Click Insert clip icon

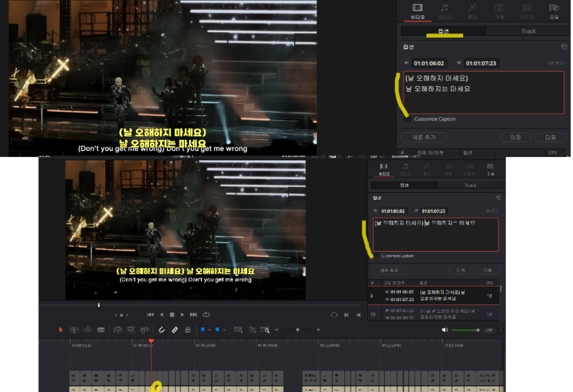pyautogui.click(x=118, y=330)
